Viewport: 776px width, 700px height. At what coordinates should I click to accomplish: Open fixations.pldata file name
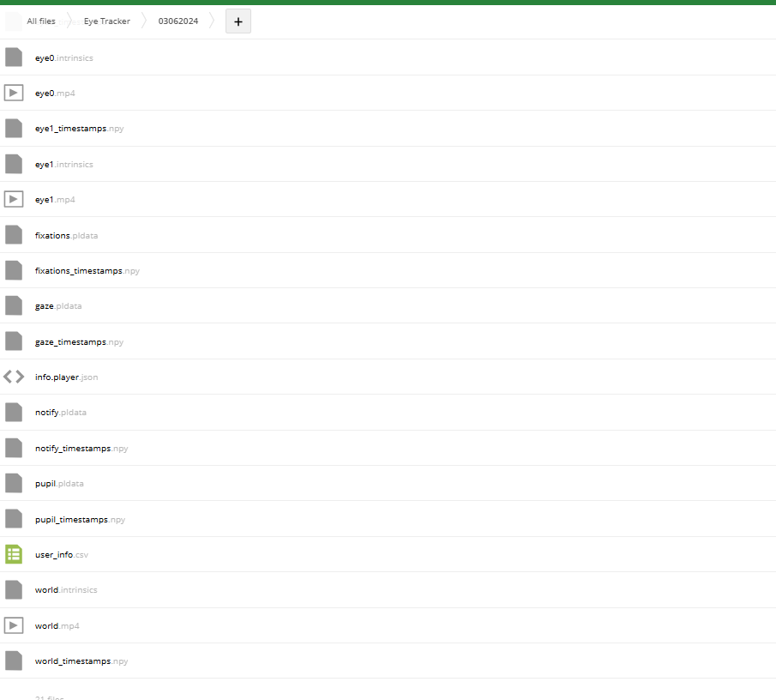tap(66, 236)
